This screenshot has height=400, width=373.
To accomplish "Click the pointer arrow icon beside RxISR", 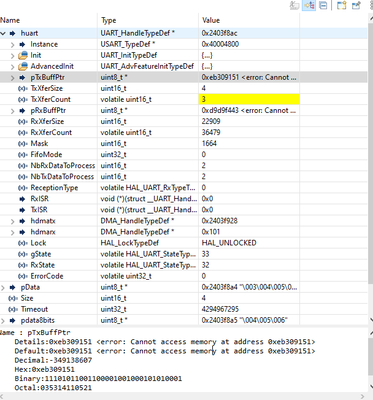I will [x=23, y=199].
